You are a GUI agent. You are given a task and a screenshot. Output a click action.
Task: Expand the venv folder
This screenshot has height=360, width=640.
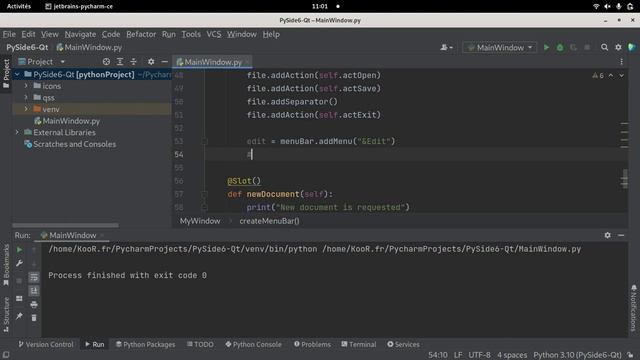point(26,109)
